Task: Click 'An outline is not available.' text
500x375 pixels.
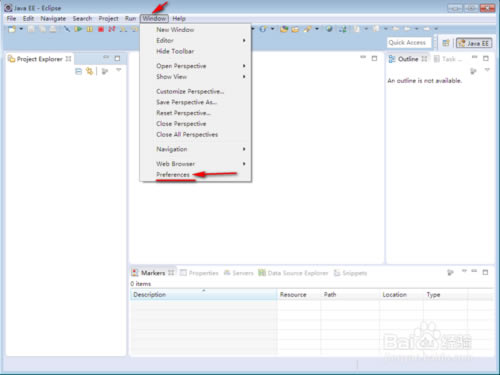Action: pos(424,80)
